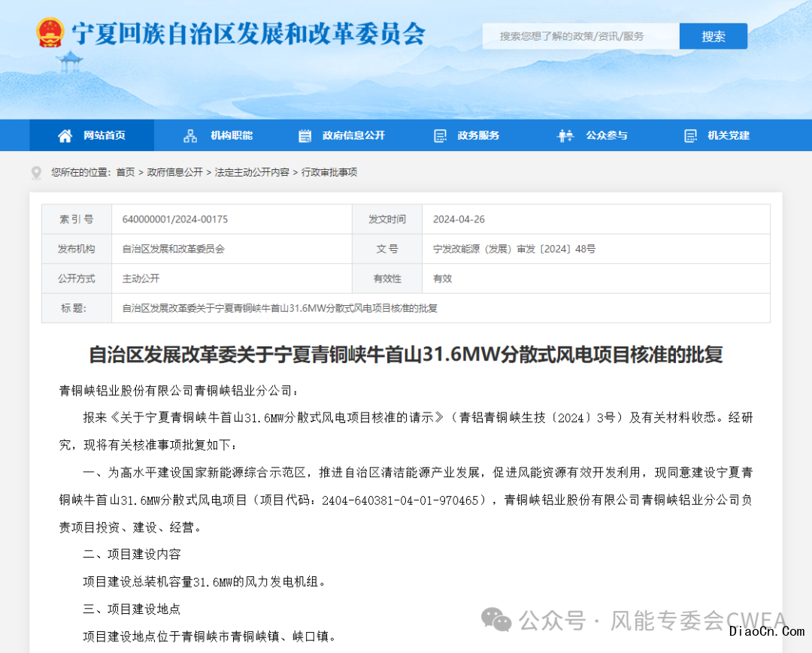
Task: Click the line 项目建设总装机容量31.6MW的风力发电机组
Action: coord(205,582)
